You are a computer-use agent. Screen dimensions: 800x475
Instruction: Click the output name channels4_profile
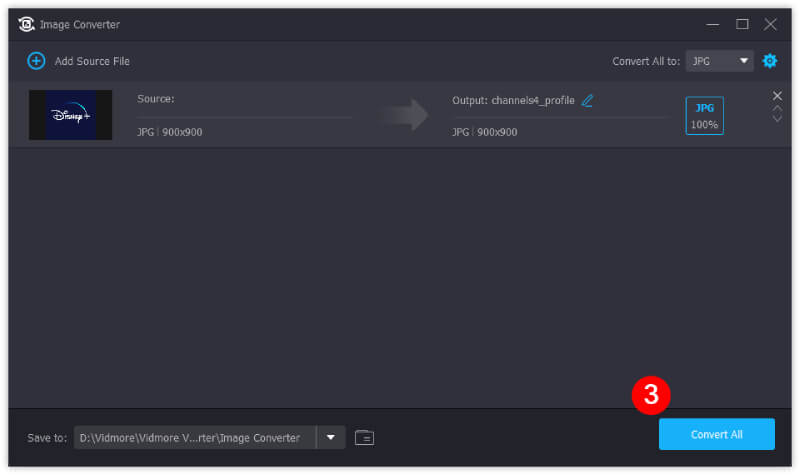coord(532,101)
